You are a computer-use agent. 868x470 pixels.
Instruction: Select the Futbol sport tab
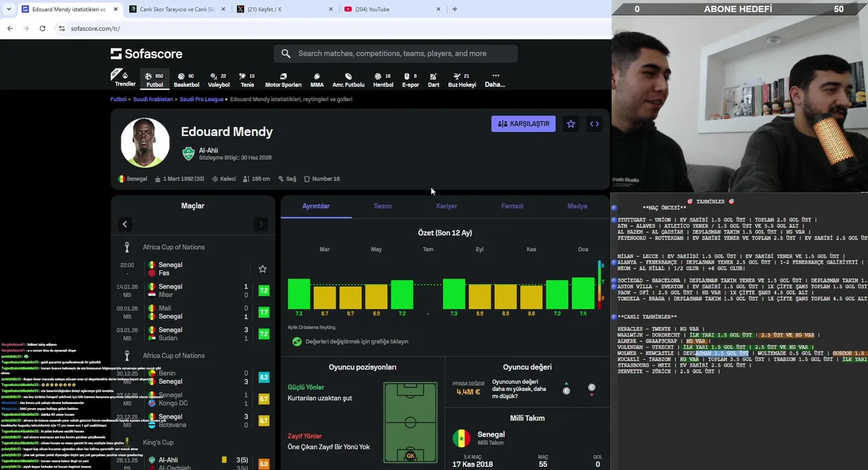pyautogui.click(x=155, y=80)
